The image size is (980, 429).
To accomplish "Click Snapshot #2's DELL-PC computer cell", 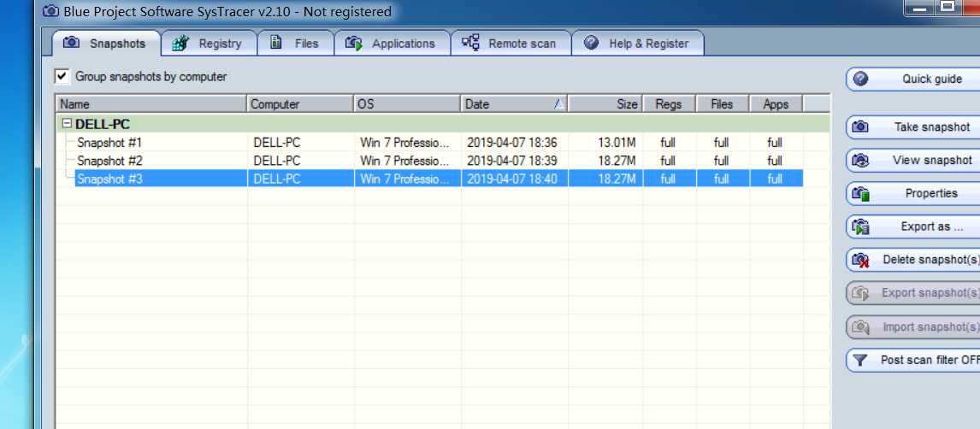I will tap(277, 161).
